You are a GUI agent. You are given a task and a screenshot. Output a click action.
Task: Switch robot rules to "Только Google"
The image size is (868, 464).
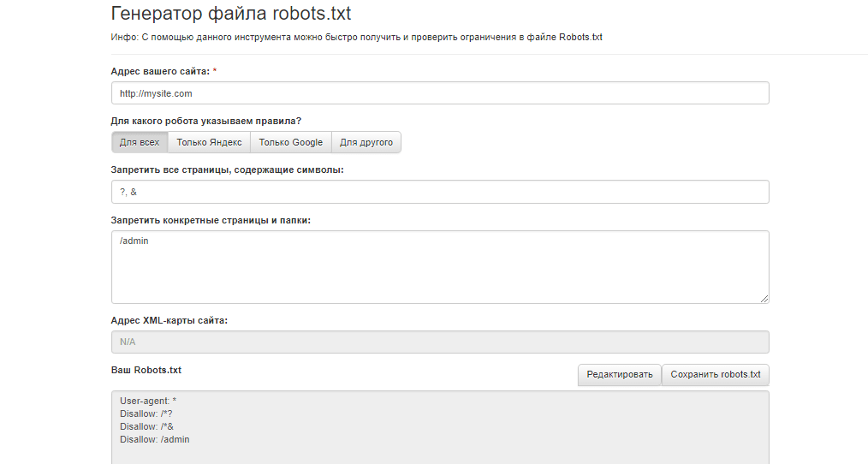(290, 142)
